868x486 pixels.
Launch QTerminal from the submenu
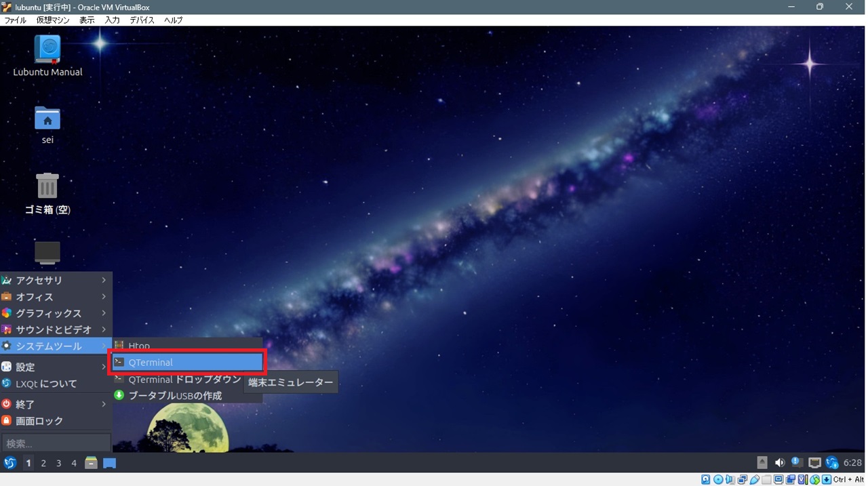[187, 363]
